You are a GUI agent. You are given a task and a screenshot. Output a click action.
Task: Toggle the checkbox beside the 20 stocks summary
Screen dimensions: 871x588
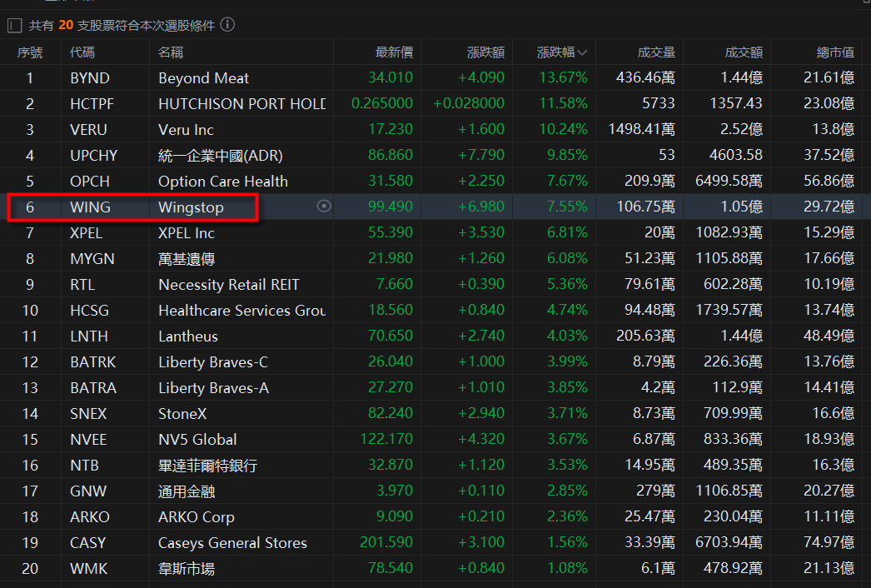pos(14,26)
